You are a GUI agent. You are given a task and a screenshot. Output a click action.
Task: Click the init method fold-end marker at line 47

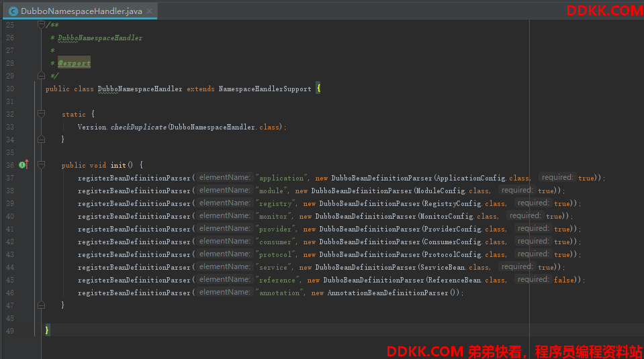41,305
